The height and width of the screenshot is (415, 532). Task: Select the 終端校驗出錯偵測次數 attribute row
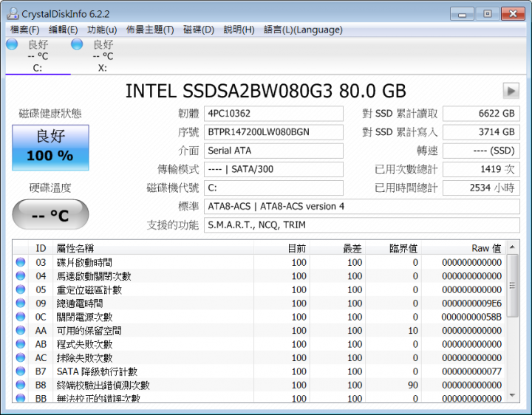pos(259,385)
